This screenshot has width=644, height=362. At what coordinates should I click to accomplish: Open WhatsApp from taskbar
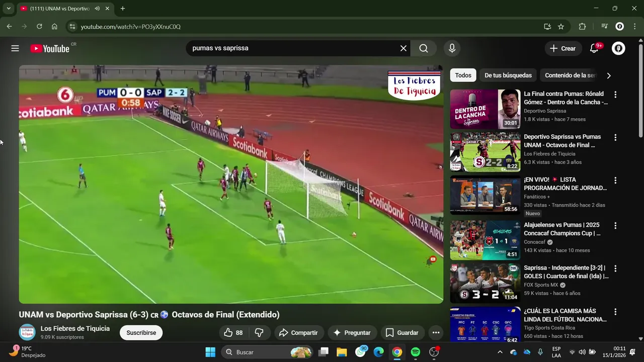361,351
